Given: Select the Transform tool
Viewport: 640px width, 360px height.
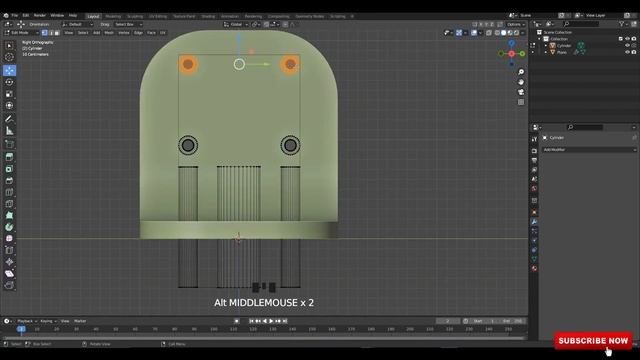Looking at the screenshot, I should click(9, 106).
